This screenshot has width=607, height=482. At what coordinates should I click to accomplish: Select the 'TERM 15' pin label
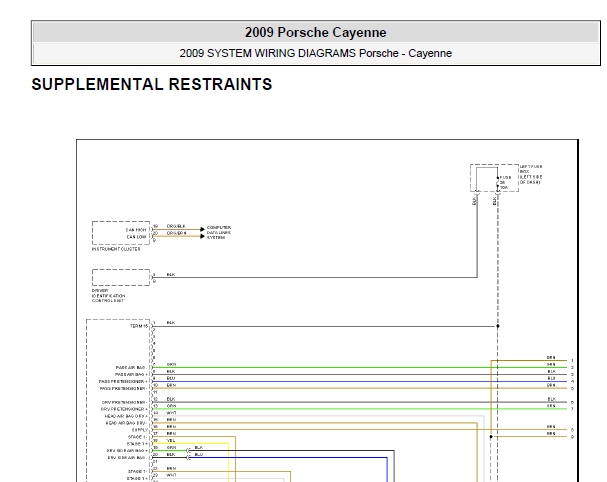139,326
